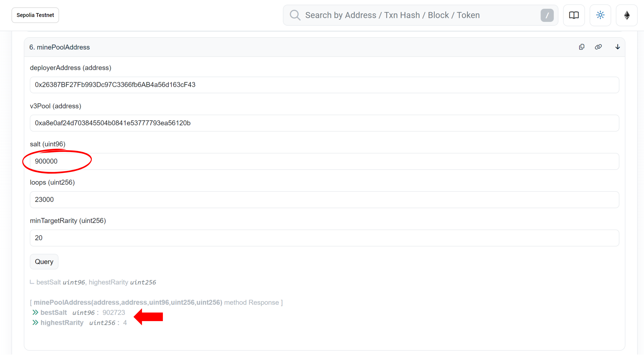Click the Sepolia Testnet button
The width and height of the screenshot is (644, 360).
click(35, 15)
